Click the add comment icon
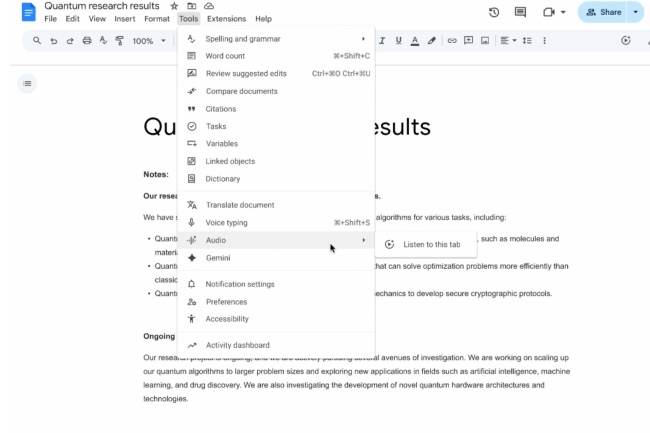 [x=468, y=41]
